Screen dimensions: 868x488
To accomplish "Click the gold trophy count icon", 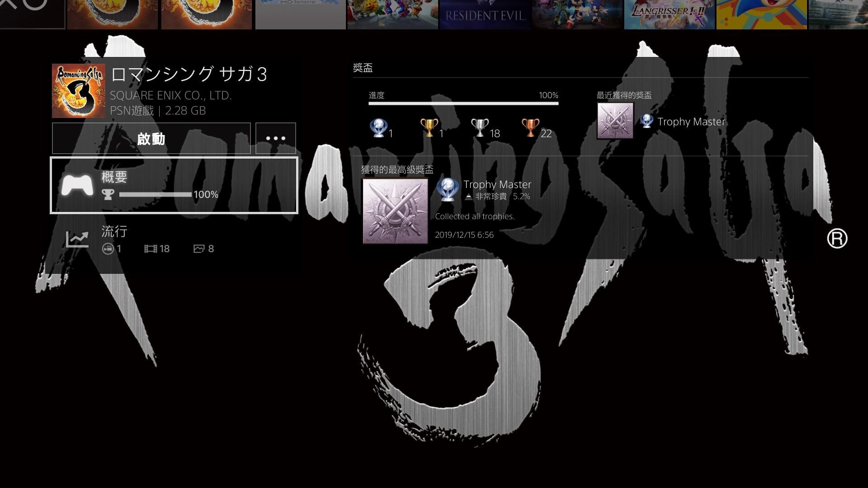I will click(x=429, y=128).
